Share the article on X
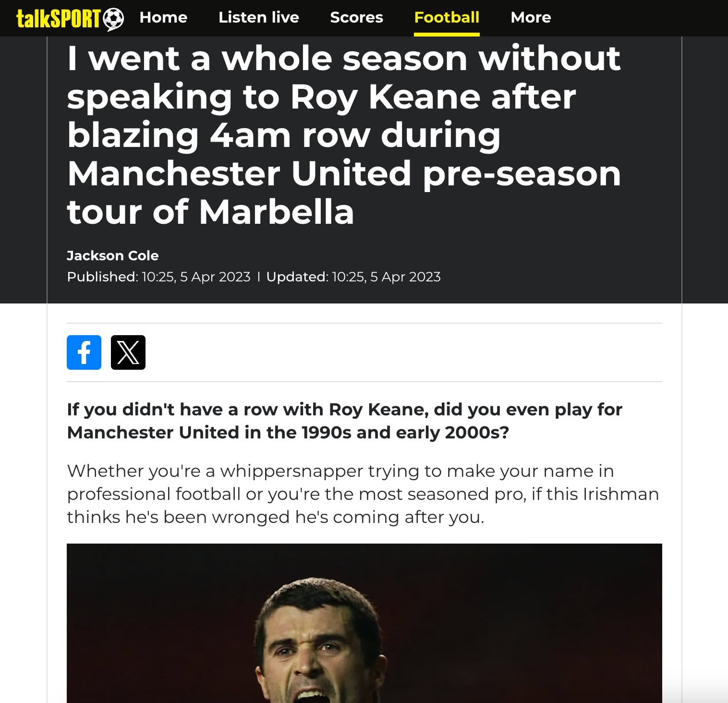 click(x=128, y=352)
